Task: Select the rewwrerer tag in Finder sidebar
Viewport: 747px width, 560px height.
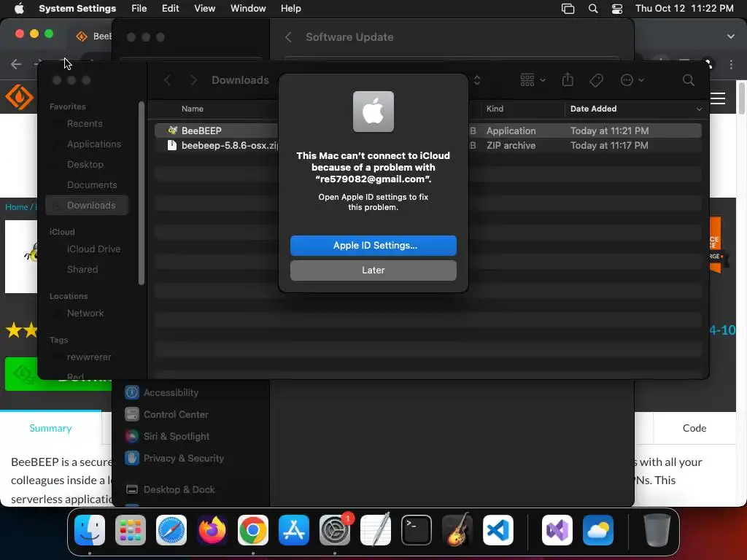Action: (x=88, y=357)
